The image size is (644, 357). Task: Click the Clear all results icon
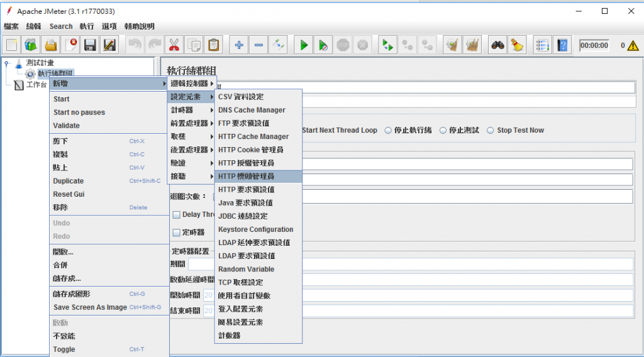(472, 45)
